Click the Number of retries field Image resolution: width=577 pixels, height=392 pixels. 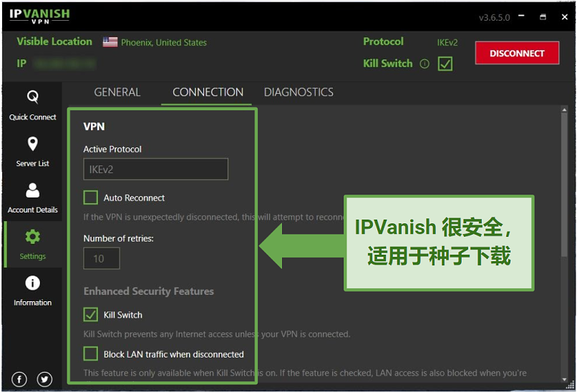pos(102,258)
